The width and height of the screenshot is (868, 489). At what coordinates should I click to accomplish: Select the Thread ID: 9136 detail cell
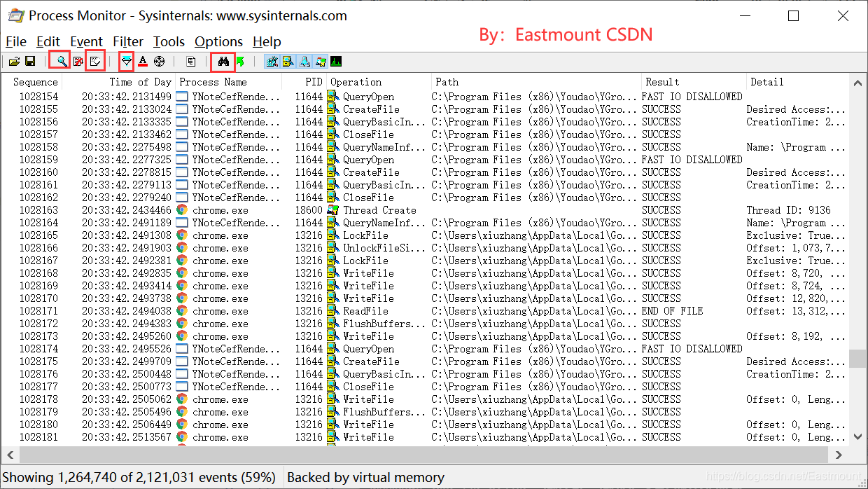[788, 210]
